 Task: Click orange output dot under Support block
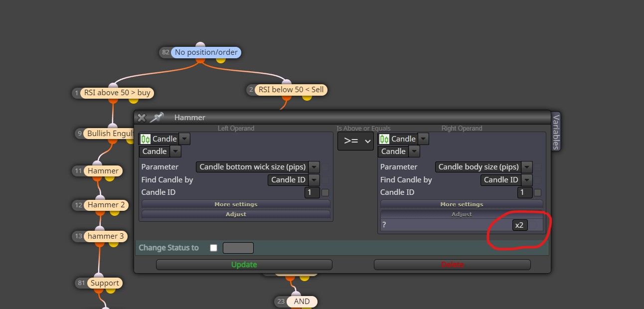click(x=98, y=291)
